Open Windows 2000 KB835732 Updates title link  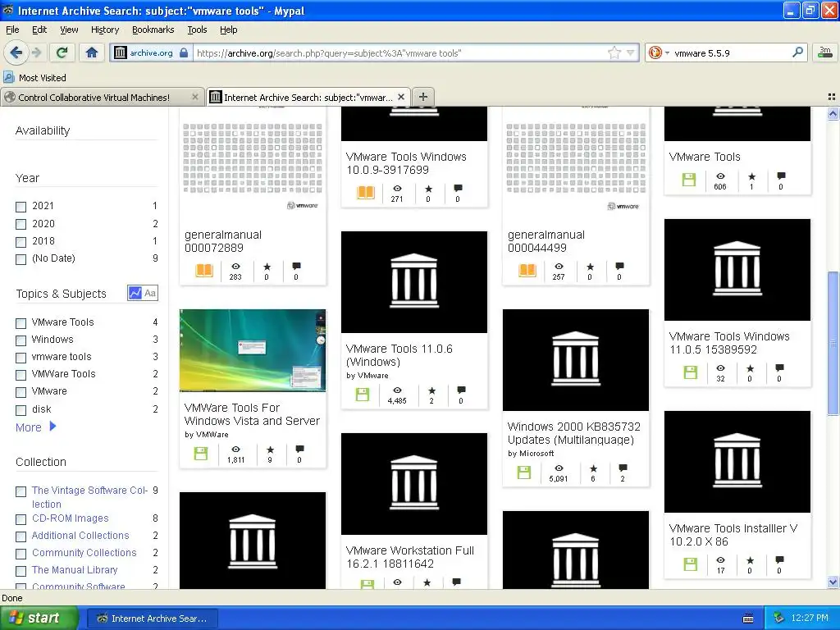(x=573, y=433)
